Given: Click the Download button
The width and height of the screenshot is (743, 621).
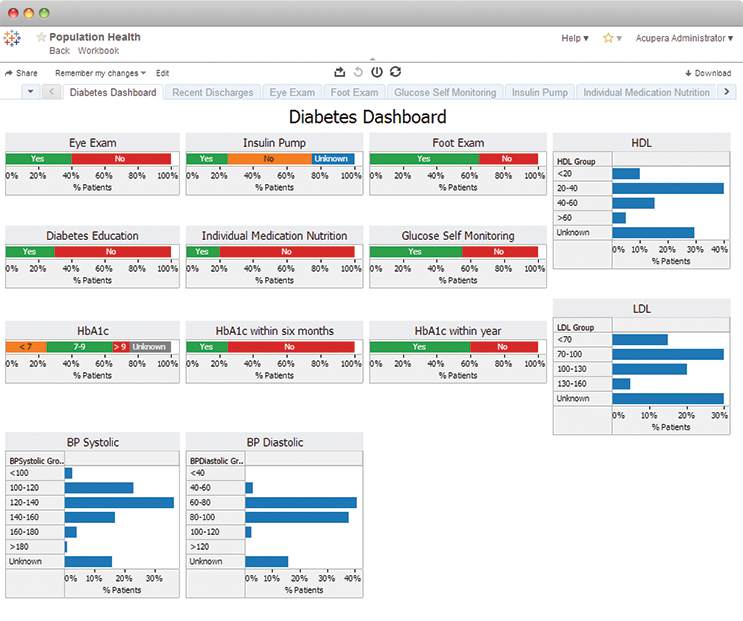Looking at the screenshot, I should (x=708, y=73).
